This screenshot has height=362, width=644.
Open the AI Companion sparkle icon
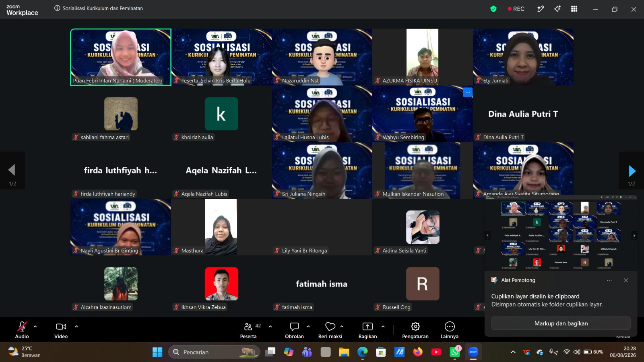coord(557,9)
